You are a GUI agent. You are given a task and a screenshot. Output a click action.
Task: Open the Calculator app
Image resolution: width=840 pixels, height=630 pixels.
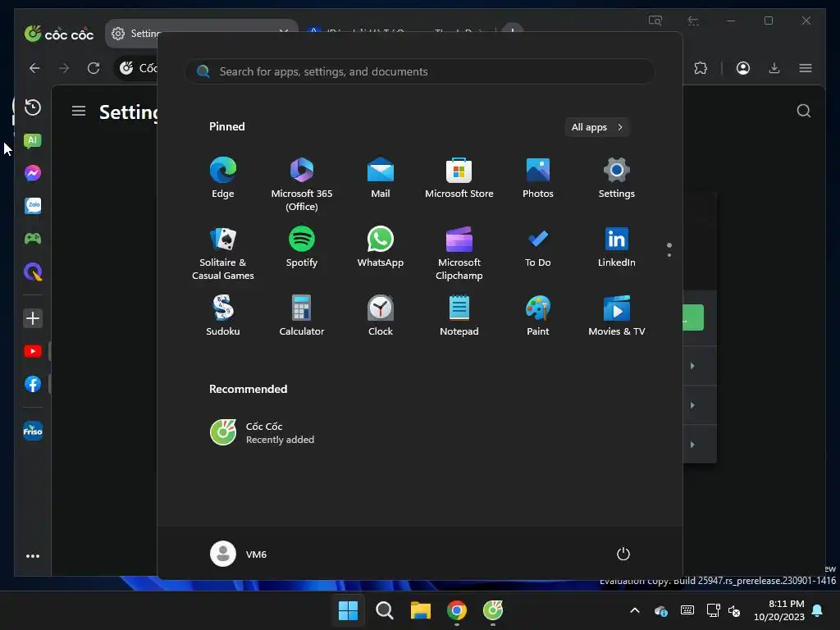click(302, 316)
